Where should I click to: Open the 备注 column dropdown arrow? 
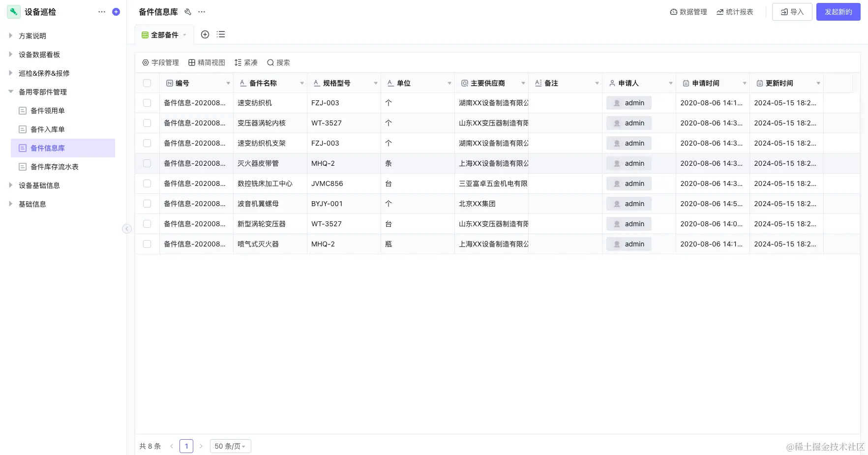(x=597, y=83)
